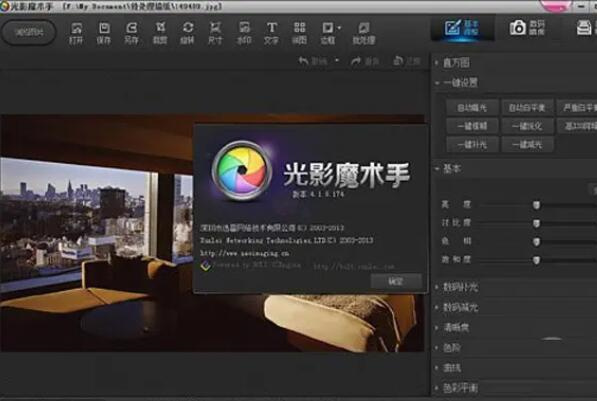Click the Xunlei Networking Technologies copyright text
This screenshot has width=597, height=401.
click(x=286, y=241)
